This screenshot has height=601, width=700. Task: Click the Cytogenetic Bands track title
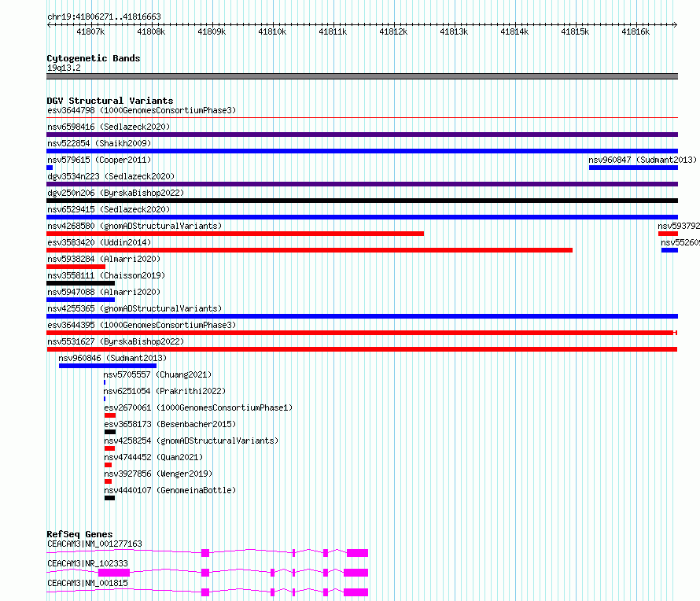pos(94,58)
